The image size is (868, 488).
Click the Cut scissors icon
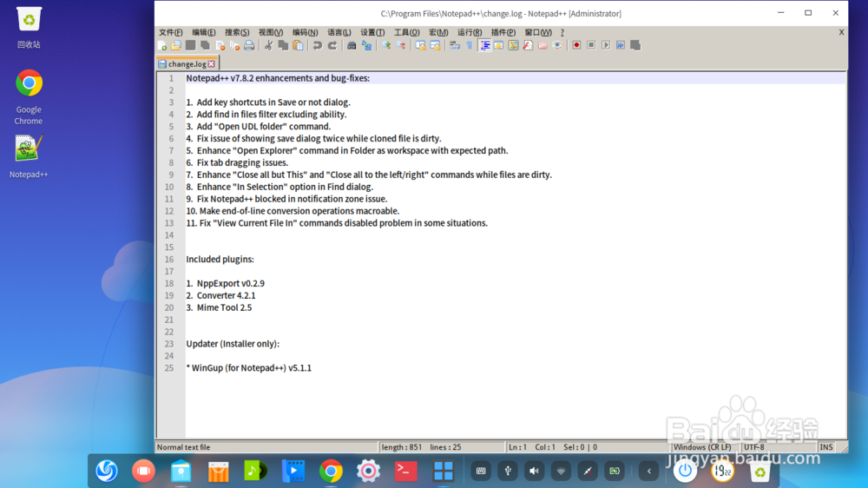pos(268,45)
